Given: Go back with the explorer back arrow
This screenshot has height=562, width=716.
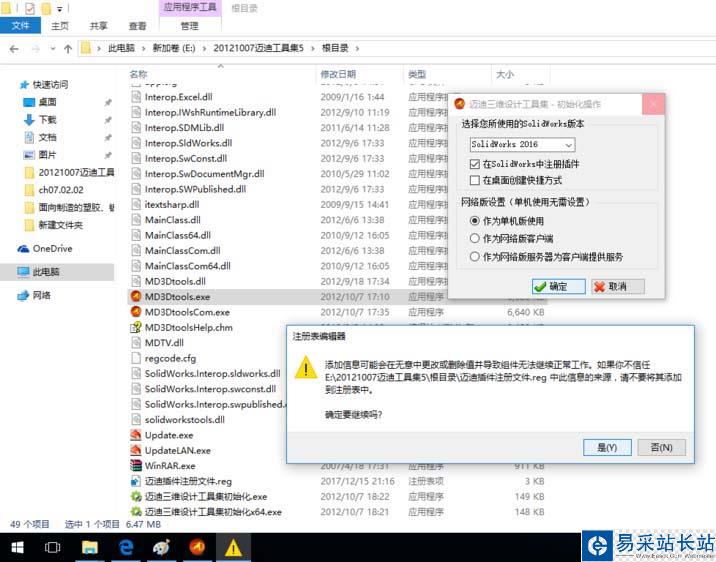Looking at the screenshot, I should 14,48.
